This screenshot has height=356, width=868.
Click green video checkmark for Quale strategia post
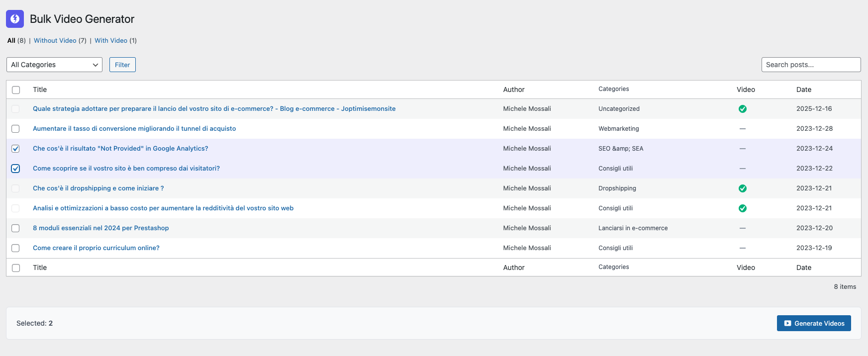tap(742, 109)
